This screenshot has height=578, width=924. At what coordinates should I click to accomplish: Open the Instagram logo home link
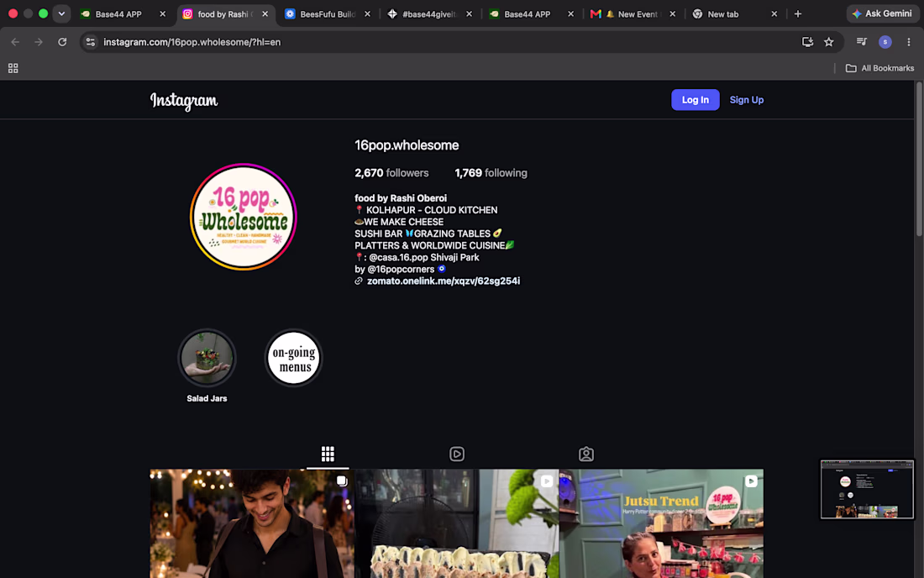click(184, 101)
